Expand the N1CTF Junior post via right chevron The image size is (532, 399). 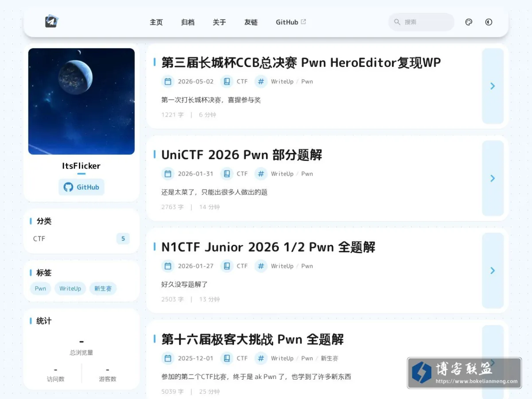[x=493, y=270]
